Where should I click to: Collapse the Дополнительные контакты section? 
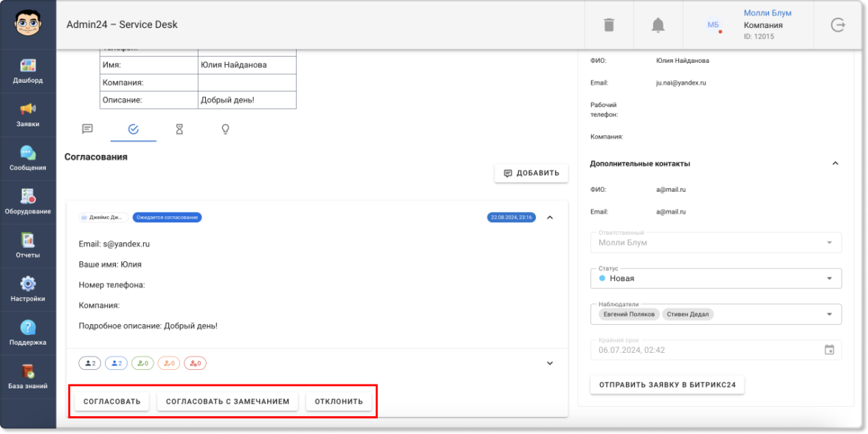point(835,163)
